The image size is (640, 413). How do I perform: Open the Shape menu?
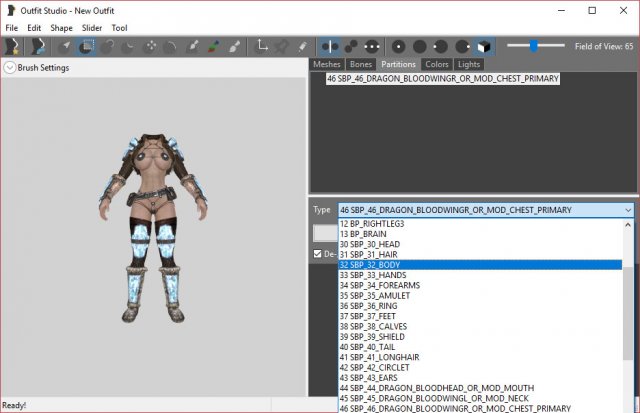click(x=61, y=28)
